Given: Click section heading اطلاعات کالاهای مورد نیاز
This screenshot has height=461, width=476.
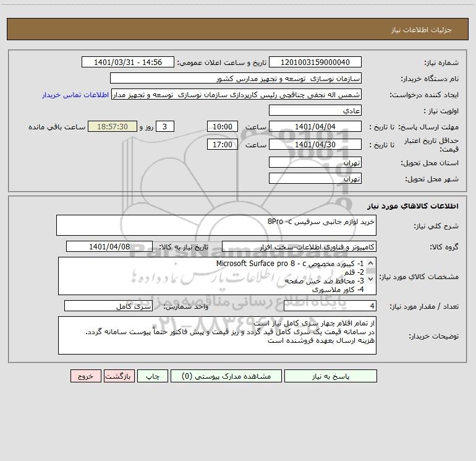Looking at the screenshot, I should tap(413, 205).
